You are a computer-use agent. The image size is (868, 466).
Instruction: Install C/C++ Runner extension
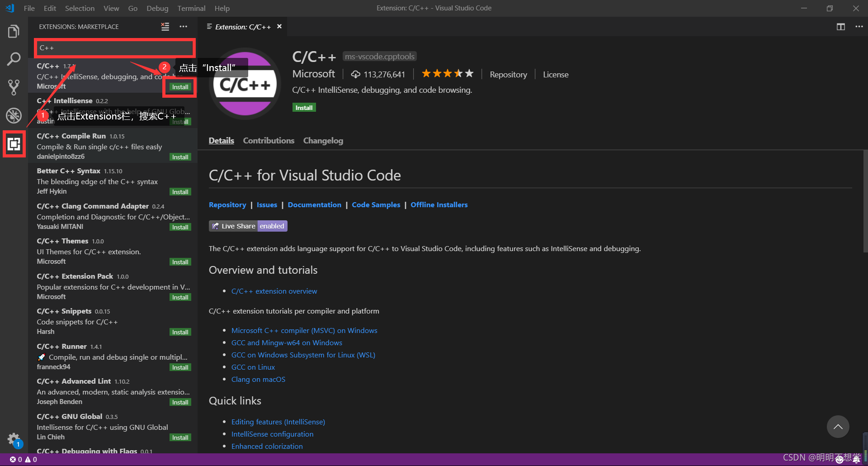pyautogui.click(x=180, y=367)
